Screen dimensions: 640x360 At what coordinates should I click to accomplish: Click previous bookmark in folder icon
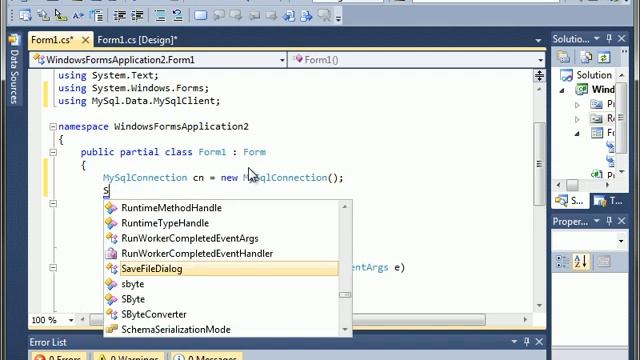[x=254, y=16]
